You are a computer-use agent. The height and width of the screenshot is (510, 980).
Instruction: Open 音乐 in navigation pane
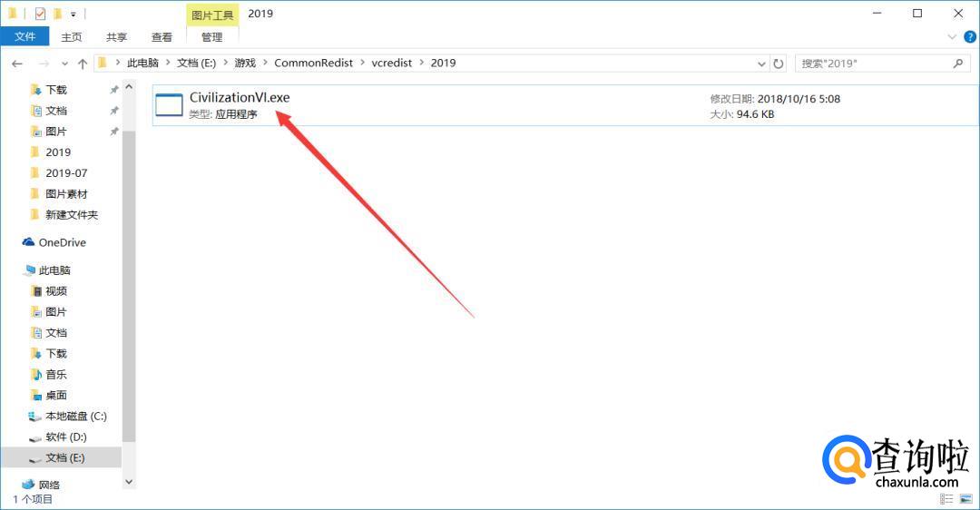(x=55, y=375)
